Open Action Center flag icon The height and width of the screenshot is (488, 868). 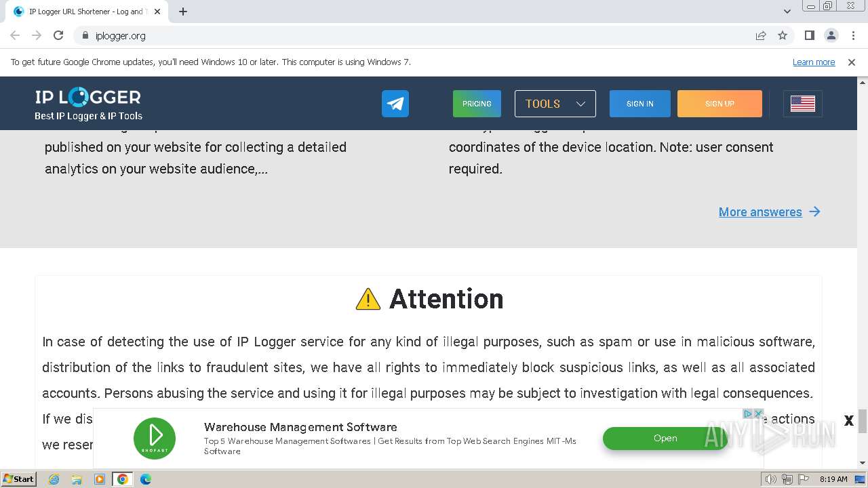pyautogui.click(x=802, y=479)
